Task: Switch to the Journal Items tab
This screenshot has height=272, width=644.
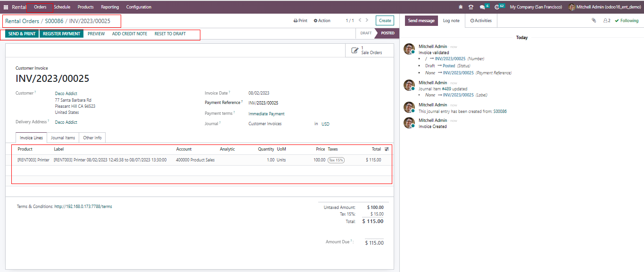Action: pyautogui.click(x=63, y=138)
